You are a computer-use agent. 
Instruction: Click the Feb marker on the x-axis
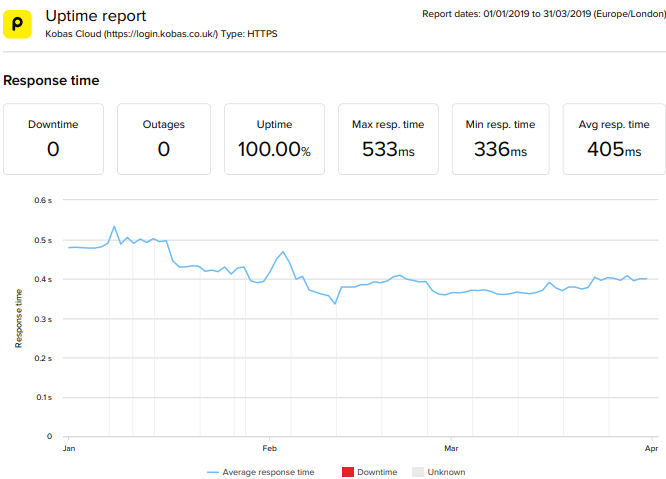click(267, 449)
